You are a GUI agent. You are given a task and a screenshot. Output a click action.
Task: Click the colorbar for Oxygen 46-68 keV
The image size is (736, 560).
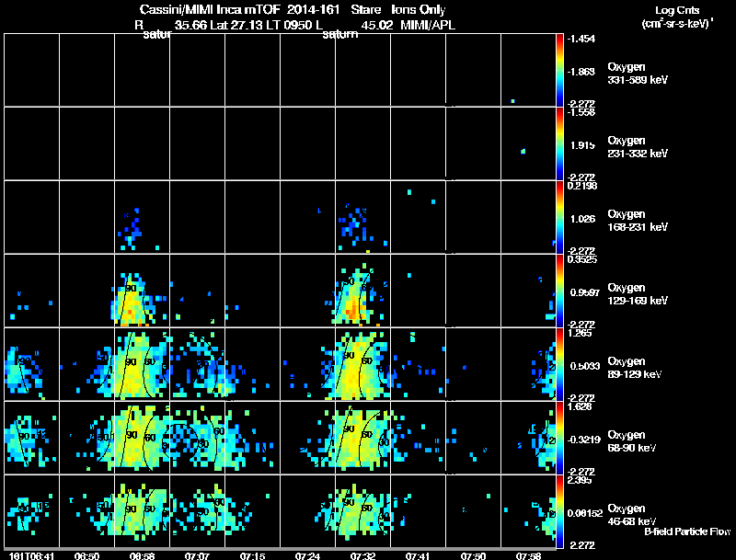pyautogui.click(x=559, y=511)
